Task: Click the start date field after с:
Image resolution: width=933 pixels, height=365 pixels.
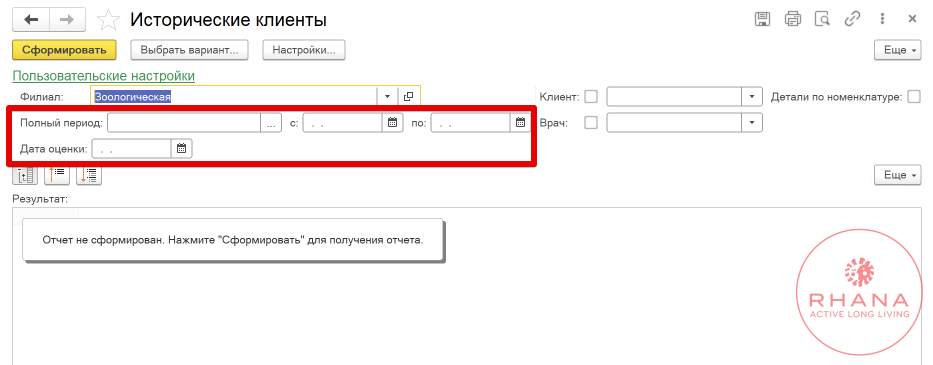Action: 342,123
